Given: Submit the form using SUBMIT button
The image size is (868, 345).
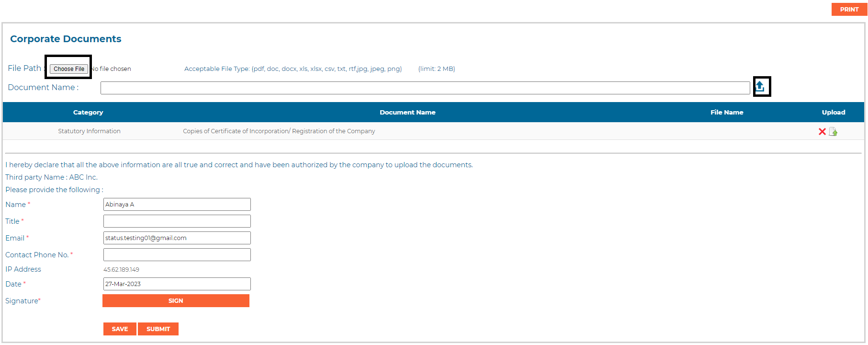Looking at the screenshot, I should pos(158,329).
